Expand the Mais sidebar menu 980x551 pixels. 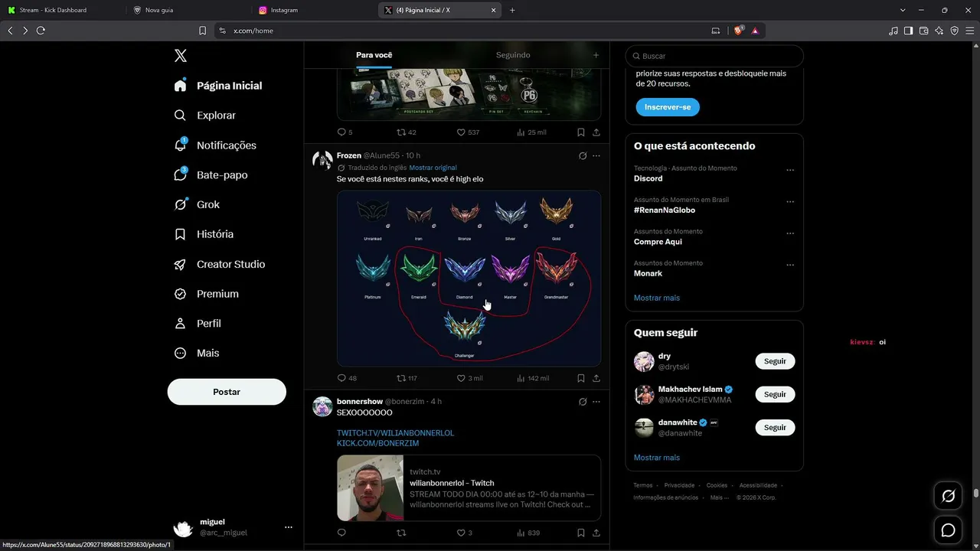(x=197, y=354)
